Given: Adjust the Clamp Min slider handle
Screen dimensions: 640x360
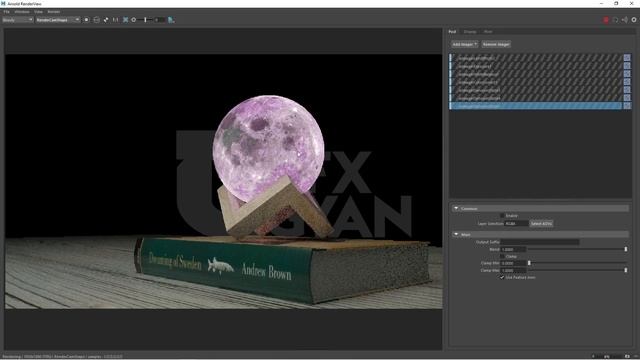Looking at the screenshot, I should [x=529, y=263].
